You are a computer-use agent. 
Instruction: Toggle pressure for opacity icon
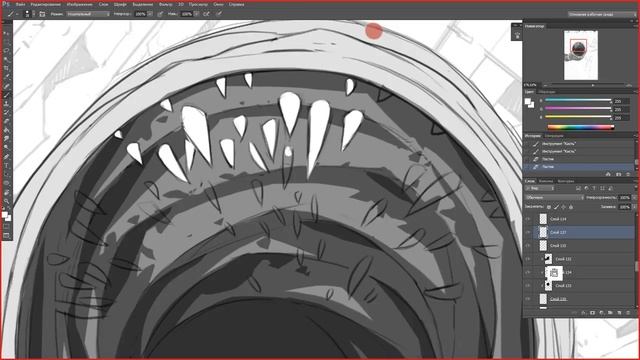(160, 13)
